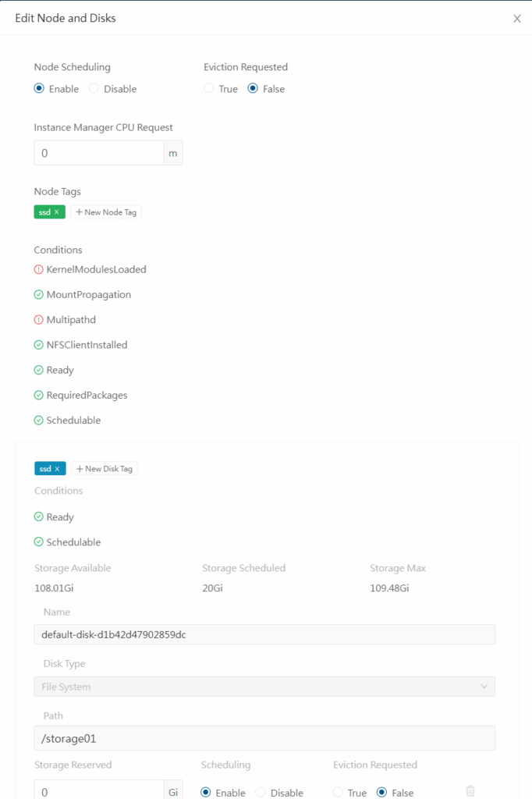The image size is (532, 799).
Task: Click the MountPropagation check icon
Action: (39, 295)
